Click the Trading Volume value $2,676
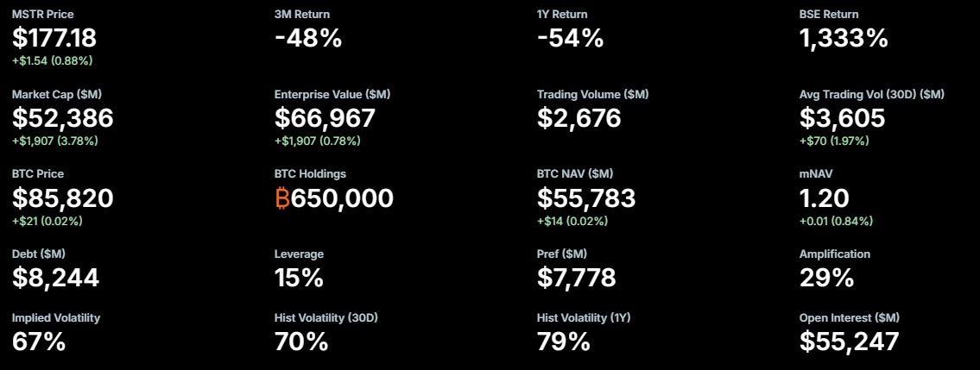This screenshot has height=370, width=980. coord(579,118)
